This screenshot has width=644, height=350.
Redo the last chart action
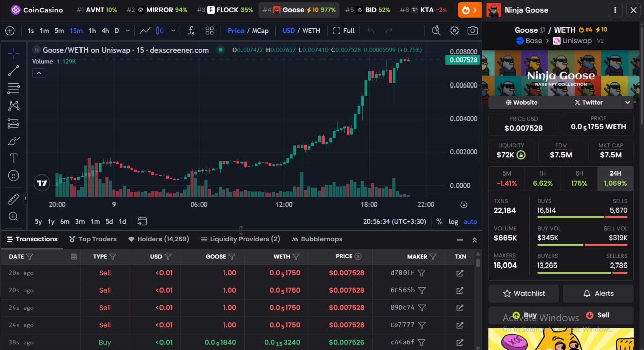(x=389, y=31)
